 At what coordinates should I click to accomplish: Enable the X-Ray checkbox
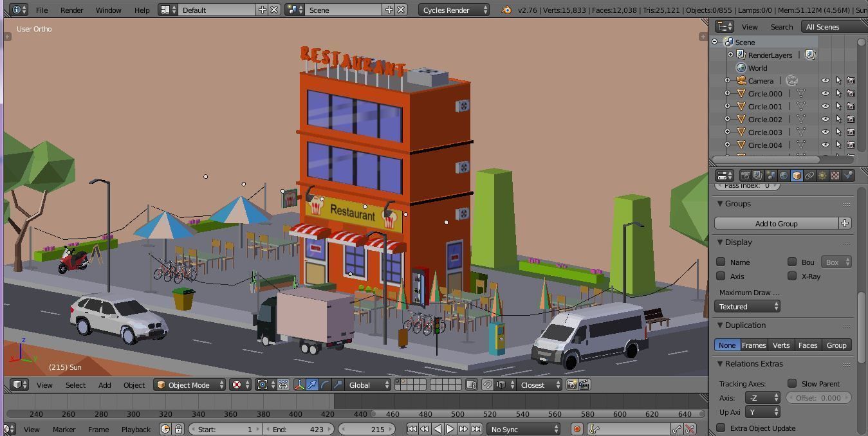[x=792, y=276]
